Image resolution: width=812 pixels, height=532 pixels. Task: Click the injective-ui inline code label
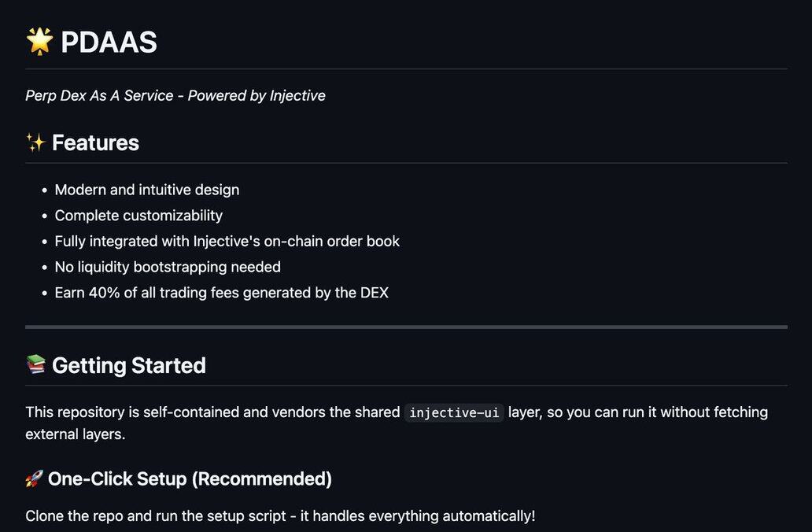(454, 412)
